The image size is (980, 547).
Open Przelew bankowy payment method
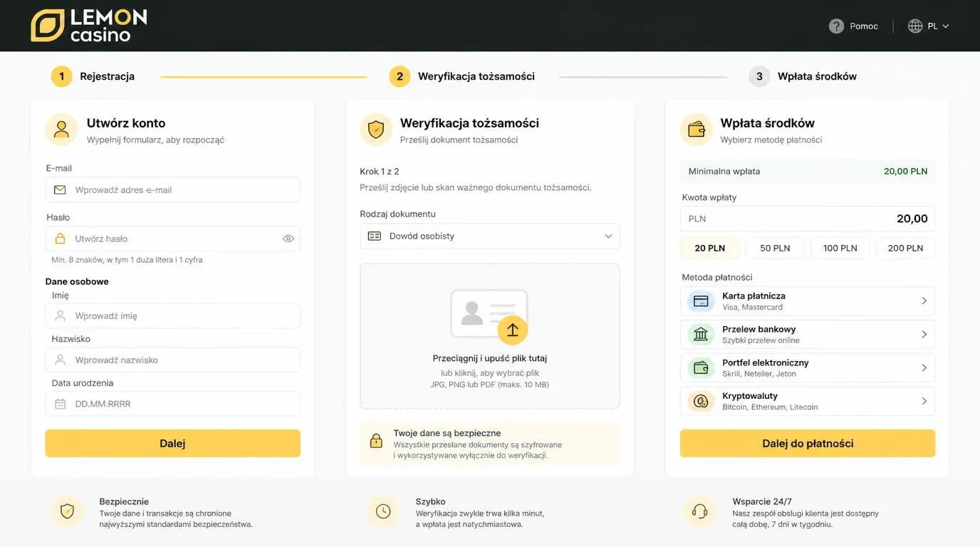coord(808,335)
